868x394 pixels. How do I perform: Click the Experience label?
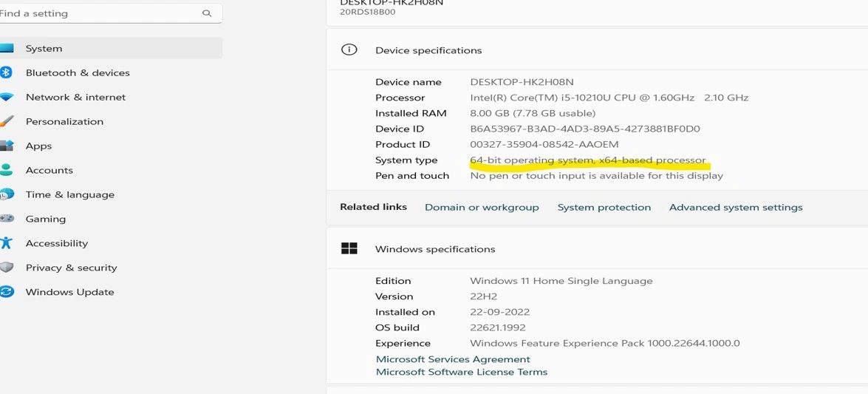[403, 343]
